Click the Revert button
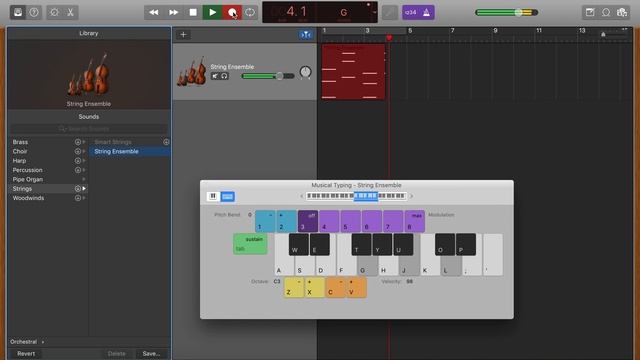640x360 pixels. (26, 353)
